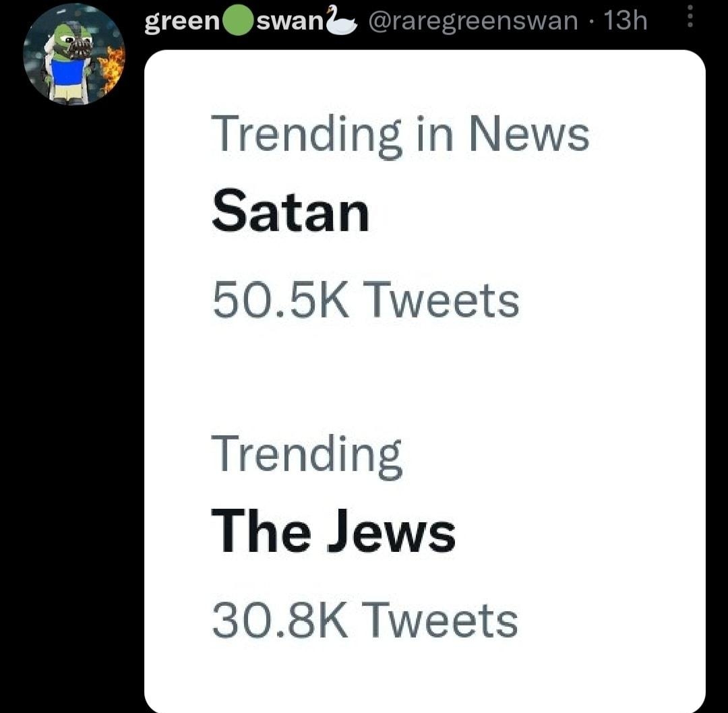Open The Jews trending topic
728x713 pixels.
coord(333,530)
